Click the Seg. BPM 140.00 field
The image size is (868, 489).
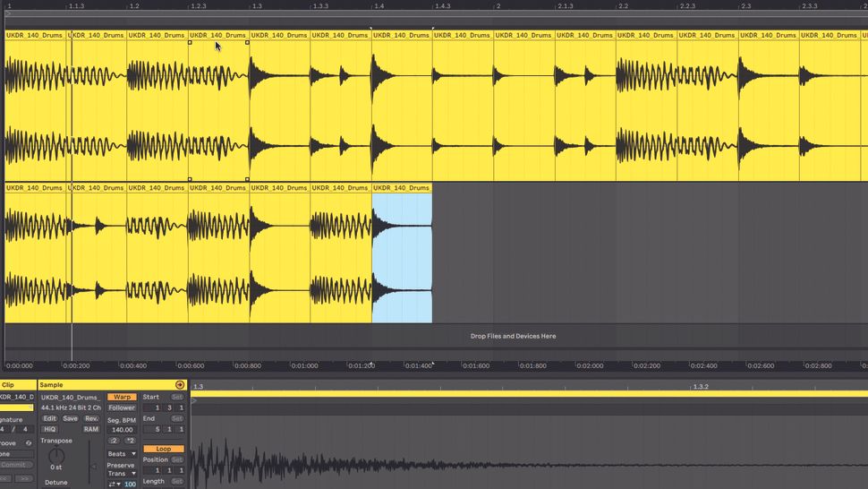click(x=122, y=430)
